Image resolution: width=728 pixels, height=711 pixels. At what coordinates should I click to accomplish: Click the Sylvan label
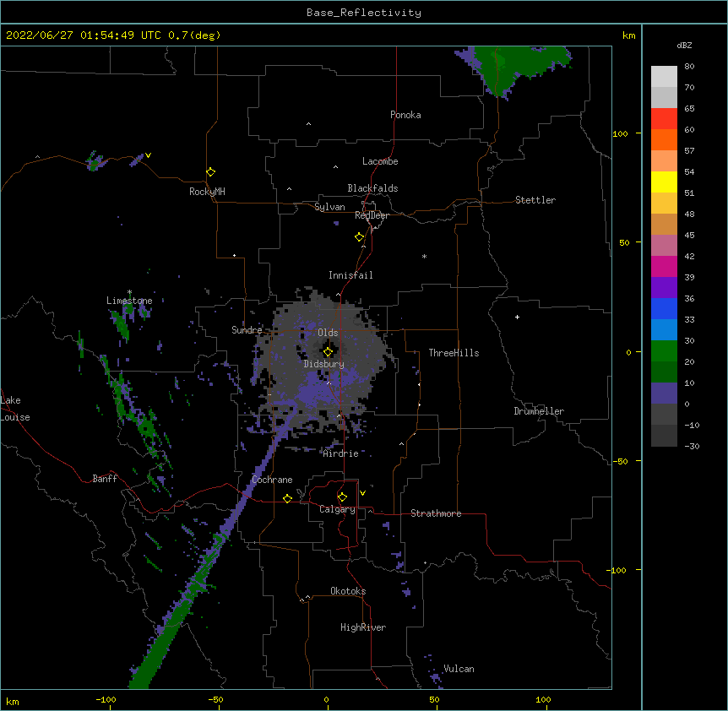pos(329,207)
